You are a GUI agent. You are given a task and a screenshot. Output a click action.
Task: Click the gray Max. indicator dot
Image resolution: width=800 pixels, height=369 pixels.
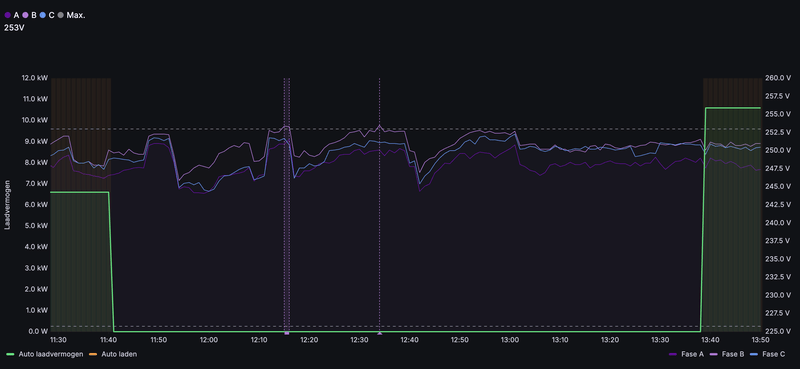61,15
